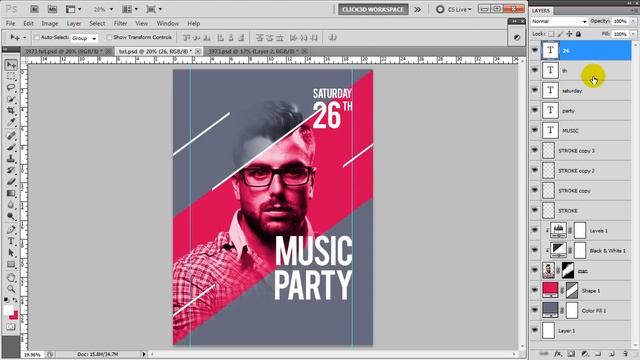
Task: Lock transparent pixels icon
Action: [551, 34]
